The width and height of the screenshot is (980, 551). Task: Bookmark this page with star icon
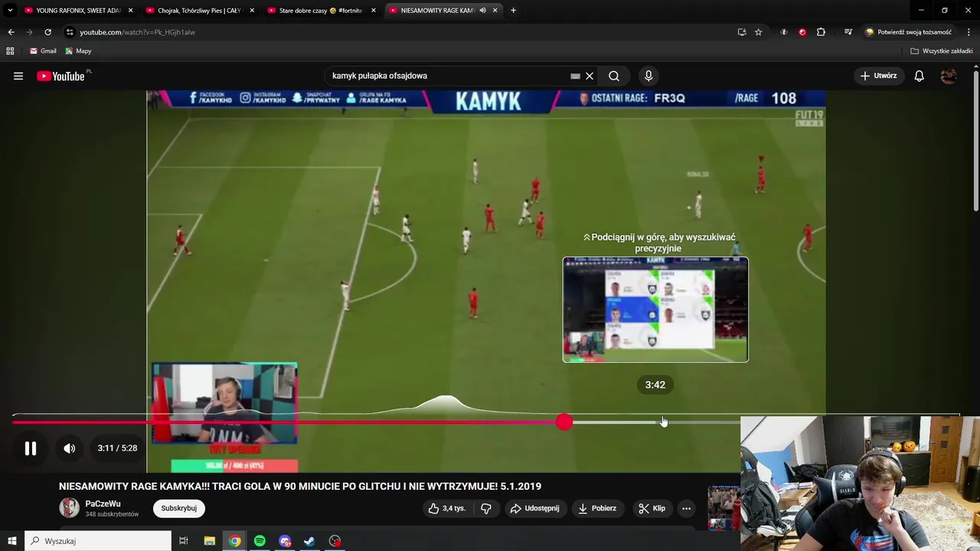pyautogui.click(x=758, y=32)
